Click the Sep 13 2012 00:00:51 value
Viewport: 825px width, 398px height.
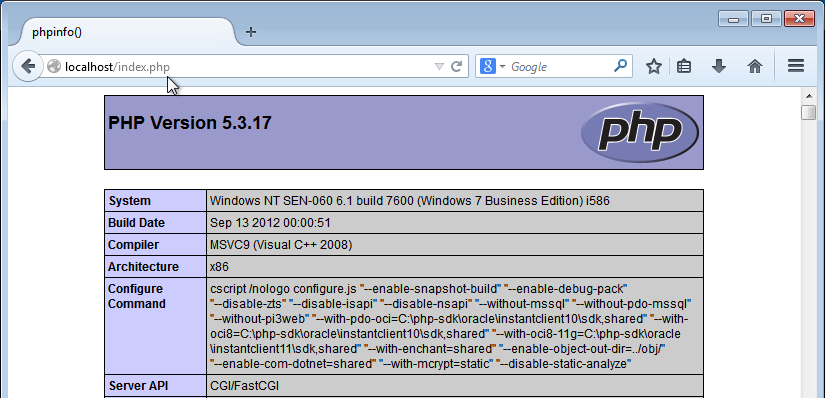[x=270, y=223]
